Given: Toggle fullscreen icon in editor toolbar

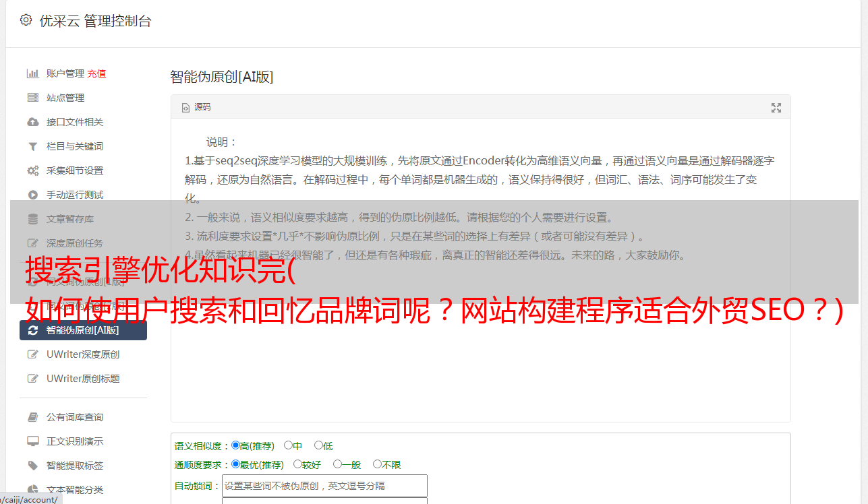Looking at the screenshot, I should (776, 108).
